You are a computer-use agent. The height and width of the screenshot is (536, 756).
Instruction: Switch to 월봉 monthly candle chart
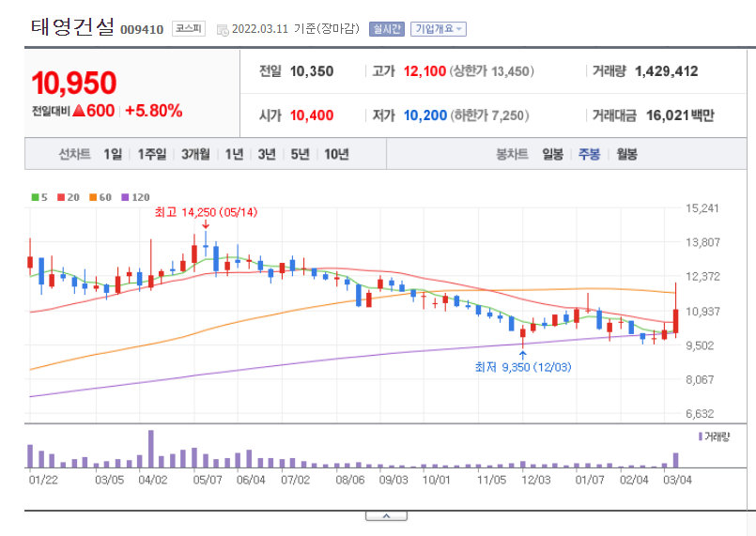(626, 154)
